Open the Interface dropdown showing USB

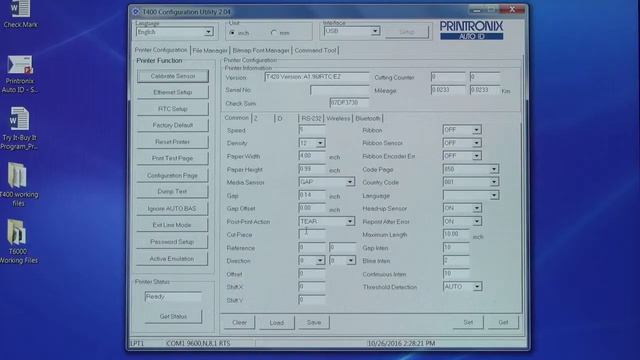click(x=351, y=31)
